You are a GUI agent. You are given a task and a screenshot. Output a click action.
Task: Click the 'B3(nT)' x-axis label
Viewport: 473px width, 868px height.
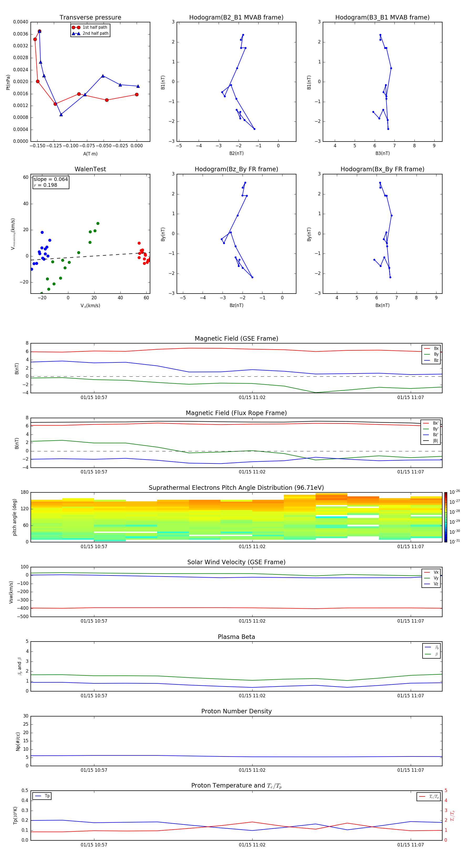[x=382, y=153]
